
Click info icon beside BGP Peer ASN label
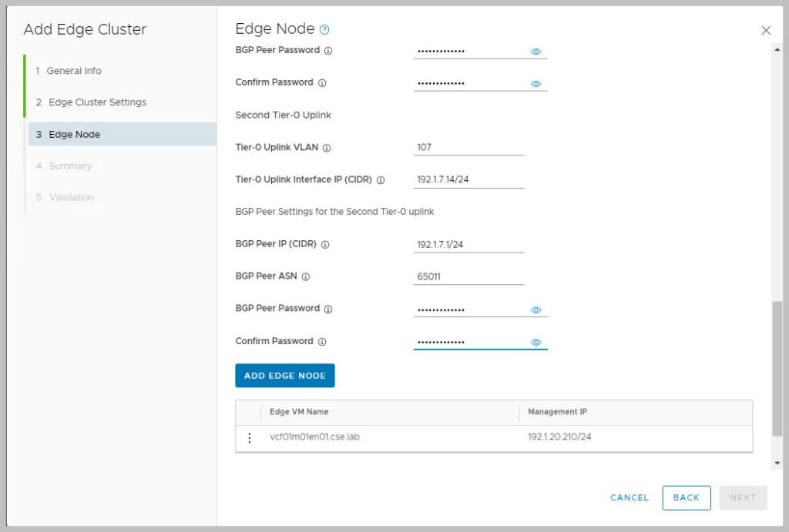click(306, 276)
